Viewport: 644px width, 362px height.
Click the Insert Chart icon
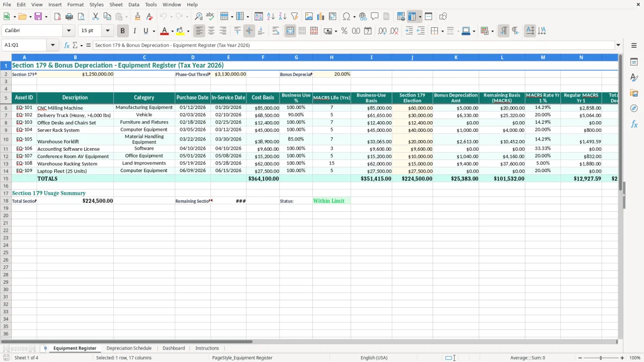[321, 17]
